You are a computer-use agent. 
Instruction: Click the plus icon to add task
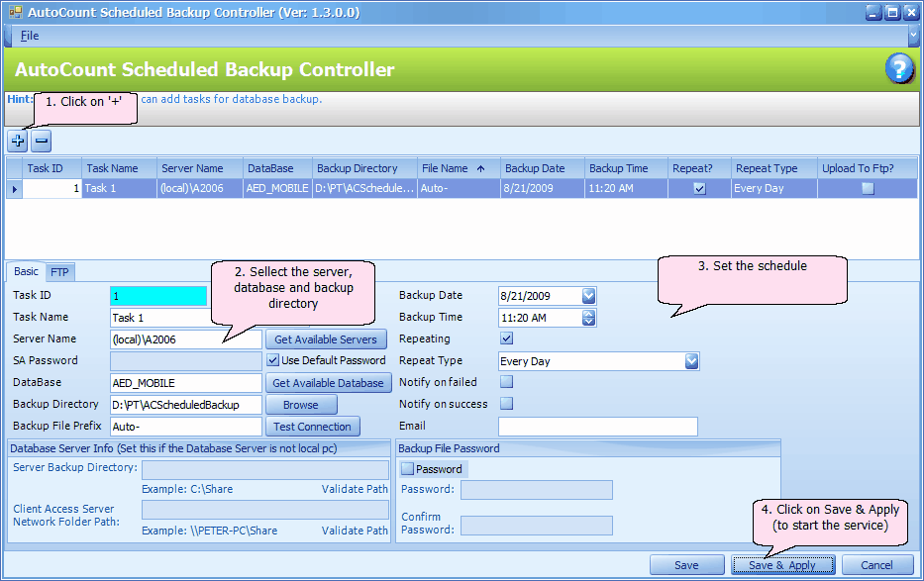(18, 141)
